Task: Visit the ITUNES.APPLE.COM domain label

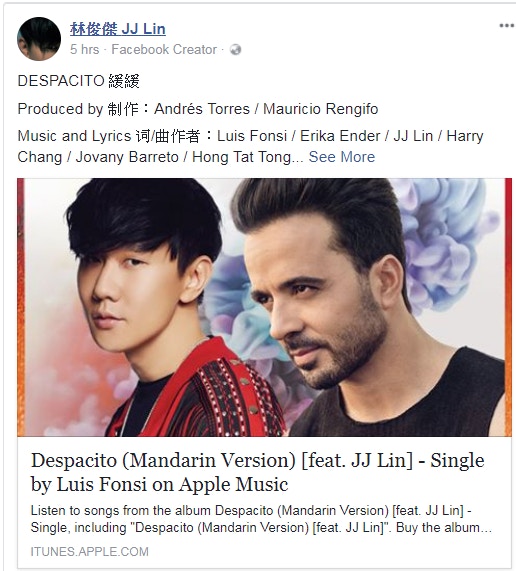Action: (90, 552)
